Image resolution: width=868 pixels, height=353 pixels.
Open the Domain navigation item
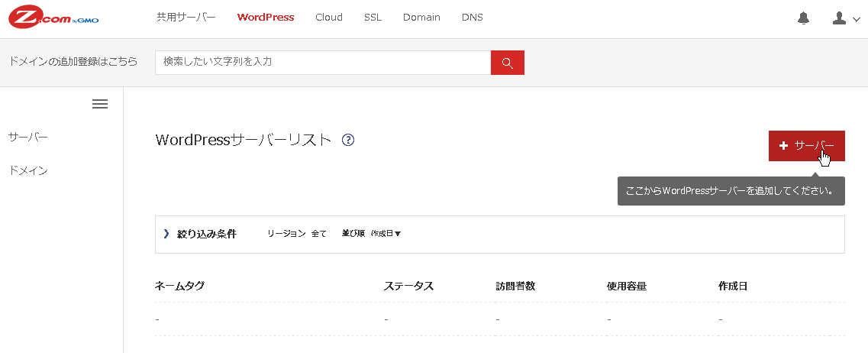(x=421, y=17)
